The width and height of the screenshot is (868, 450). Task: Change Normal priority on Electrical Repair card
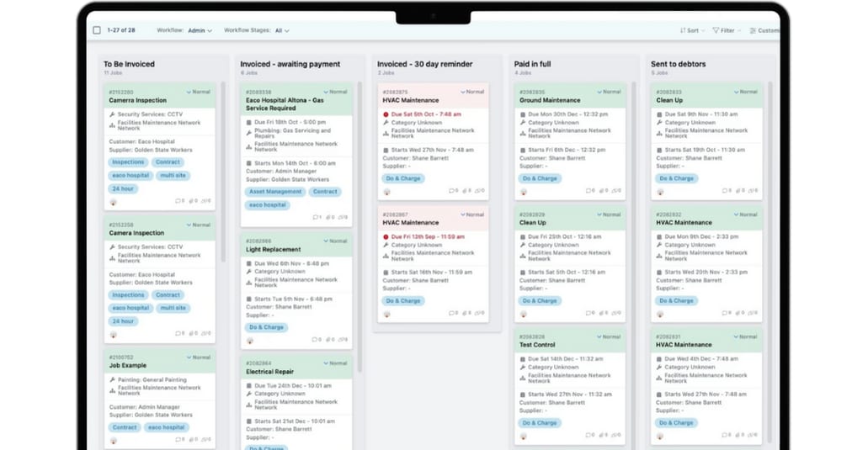click(x=335, y=363)
